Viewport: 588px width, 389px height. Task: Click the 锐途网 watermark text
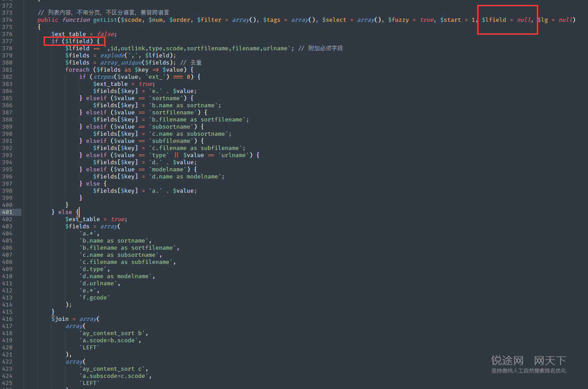click(507, 360)
